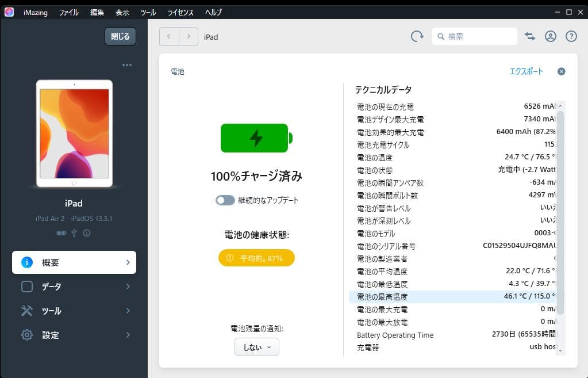Click the エクスポート link
This screenshot has width=588, height=378.
526,71
